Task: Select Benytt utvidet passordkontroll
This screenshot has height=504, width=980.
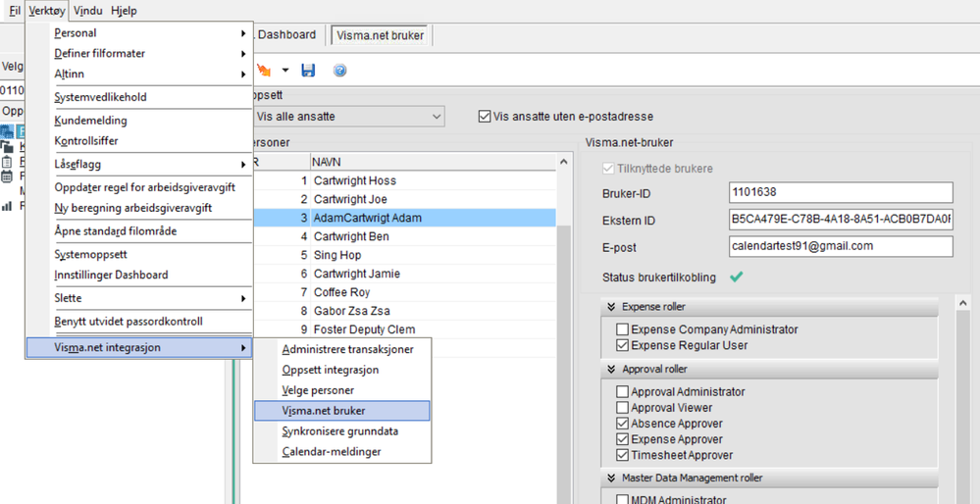Action: [138, 322]
